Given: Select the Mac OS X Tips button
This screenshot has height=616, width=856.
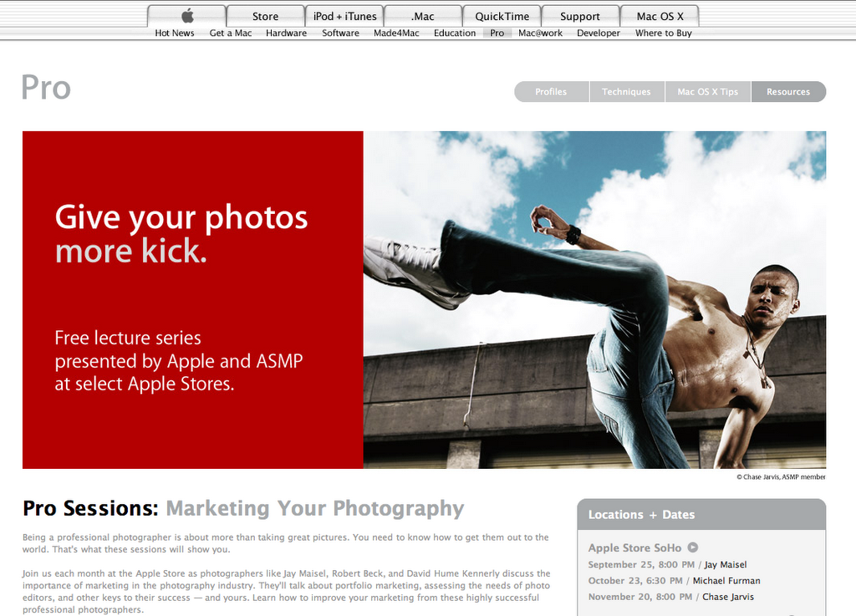Looking at the screenshot, I should point(708,92).
